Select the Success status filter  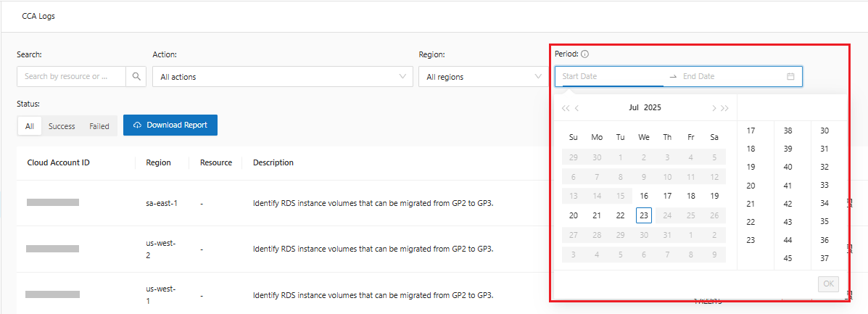click(x=62, y=126)
